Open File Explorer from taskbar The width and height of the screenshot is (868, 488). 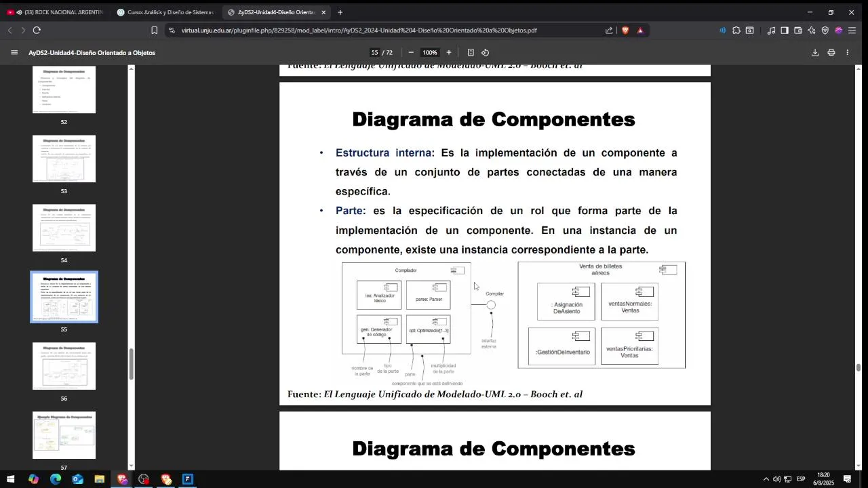100,479
